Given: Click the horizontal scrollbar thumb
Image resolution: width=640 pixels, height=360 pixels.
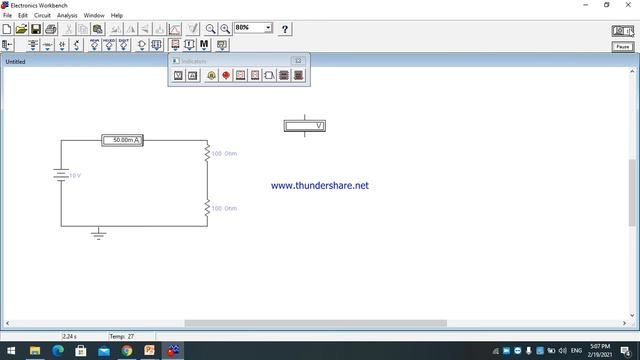Looking at the screenshot, I should (x=316, y=323).
